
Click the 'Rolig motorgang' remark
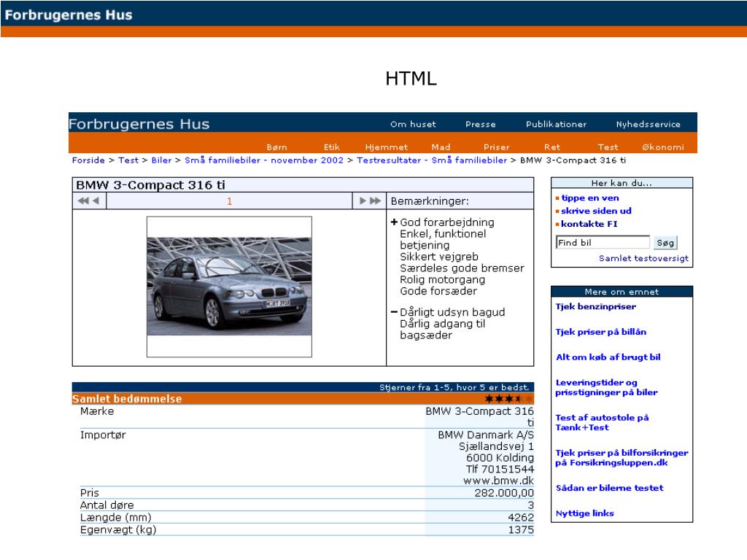coord(443,279)
